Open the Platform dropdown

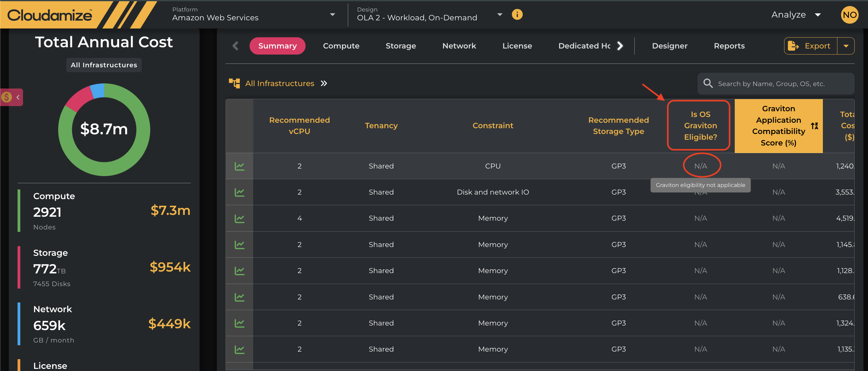pos(332,15)
